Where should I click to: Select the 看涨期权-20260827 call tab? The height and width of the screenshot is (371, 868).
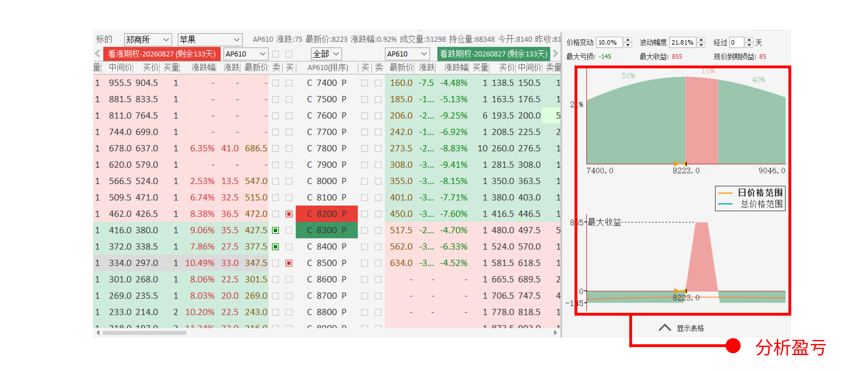point(162,54)
